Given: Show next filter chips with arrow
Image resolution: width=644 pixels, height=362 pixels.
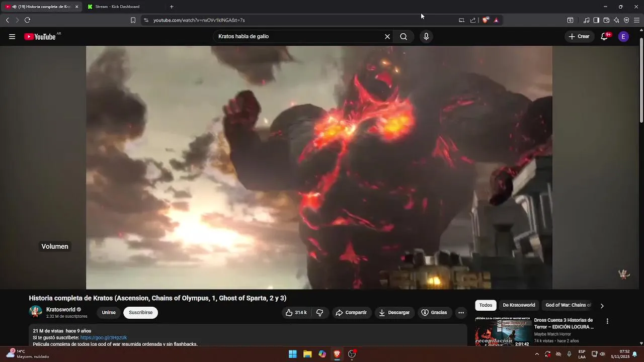Looking at the screenshot, I should pos(602,306).
